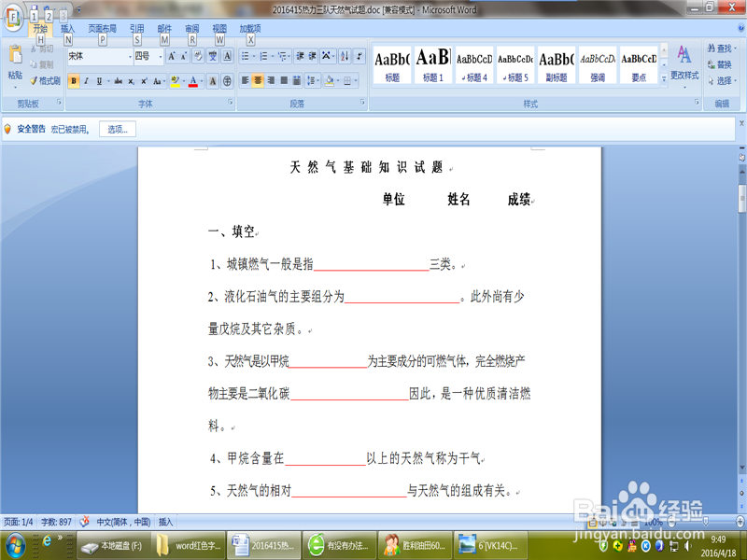Click the center alignment icon
The height and width of the screenshot is (560, 747).
[260, 78]
